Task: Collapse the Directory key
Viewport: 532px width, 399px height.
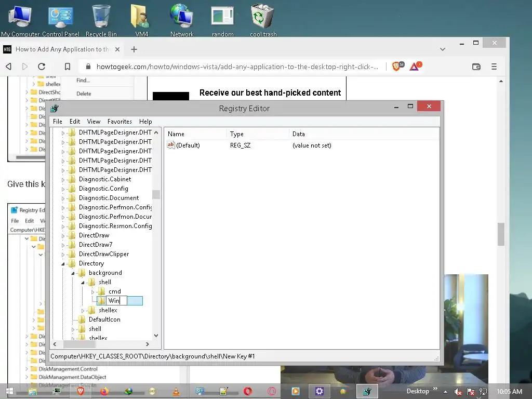Action: pos(63,263)
